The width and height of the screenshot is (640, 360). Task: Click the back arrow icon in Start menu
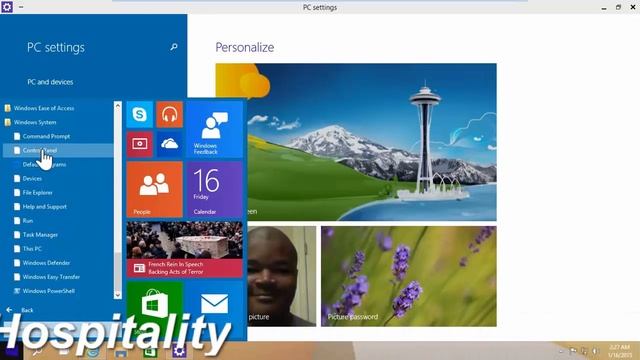click(9, 310)
